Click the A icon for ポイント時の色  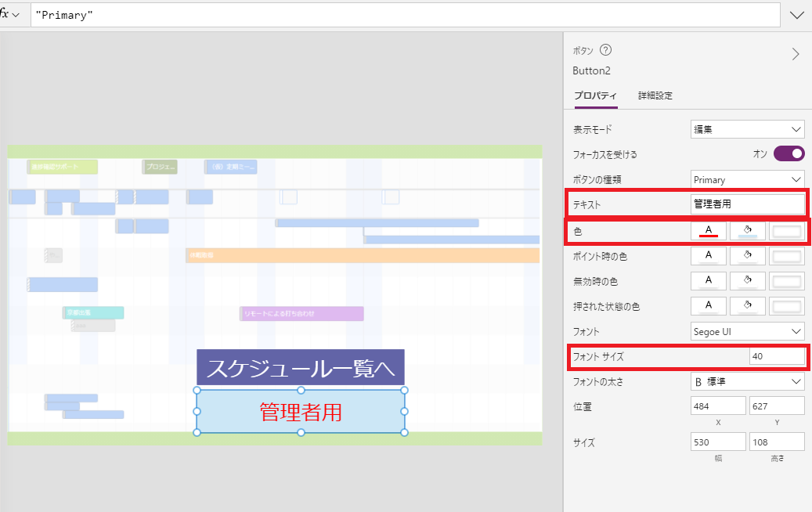coord(708,255)
